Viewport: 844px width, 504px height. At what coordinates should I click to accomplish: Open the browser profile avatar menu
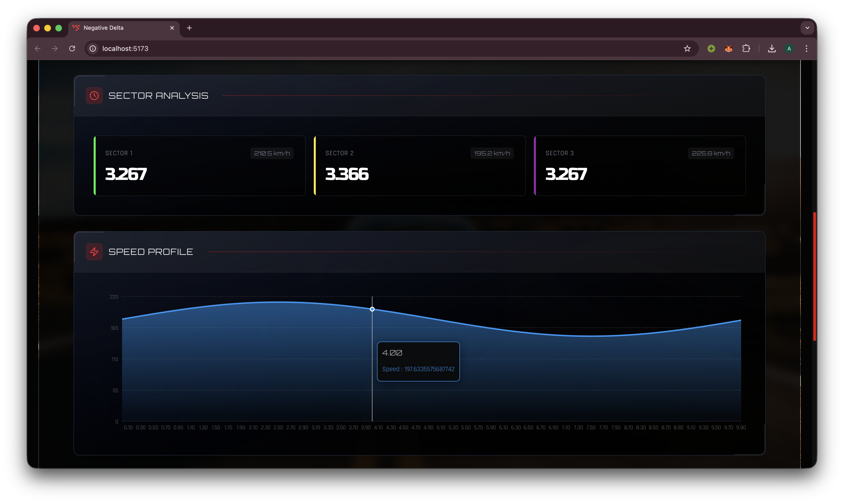click(789, 49)
